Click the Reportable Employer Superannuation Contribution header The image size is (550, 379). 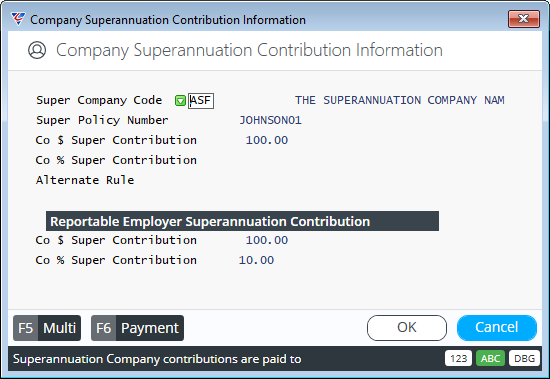[x=242, y=221]
